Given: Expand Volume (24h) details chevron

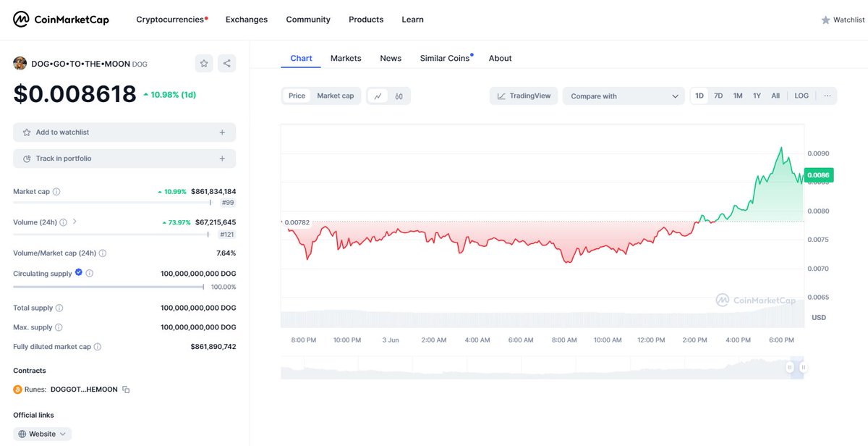Looking at the screenshot, I should 75,222.
